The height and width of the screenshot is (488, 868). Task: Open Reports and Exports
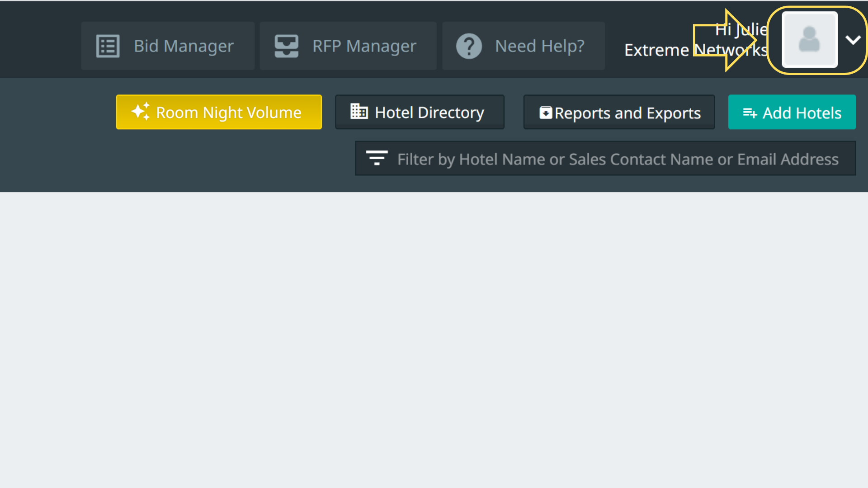pyautogui.click(x=627, y=113)
